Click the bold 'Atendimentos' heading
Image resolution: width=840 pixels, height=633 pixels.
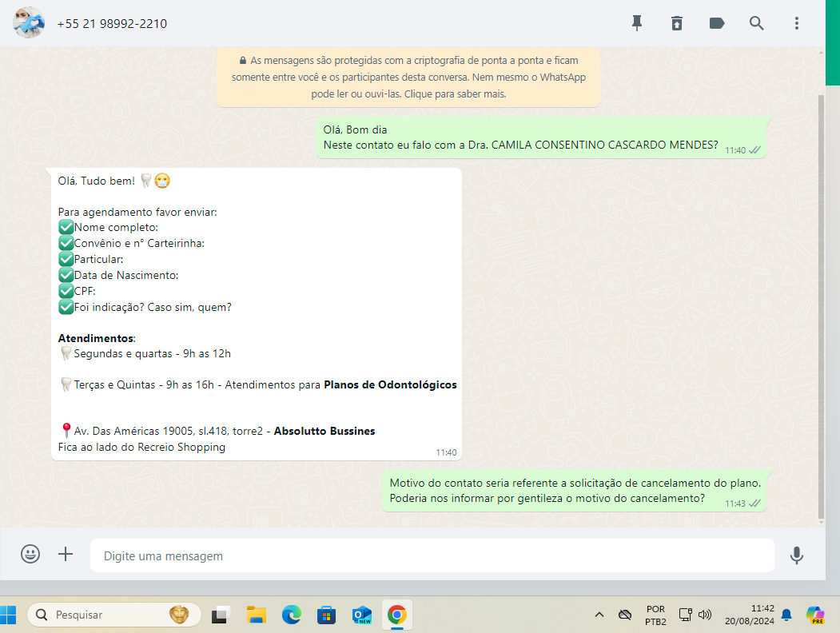96,338
